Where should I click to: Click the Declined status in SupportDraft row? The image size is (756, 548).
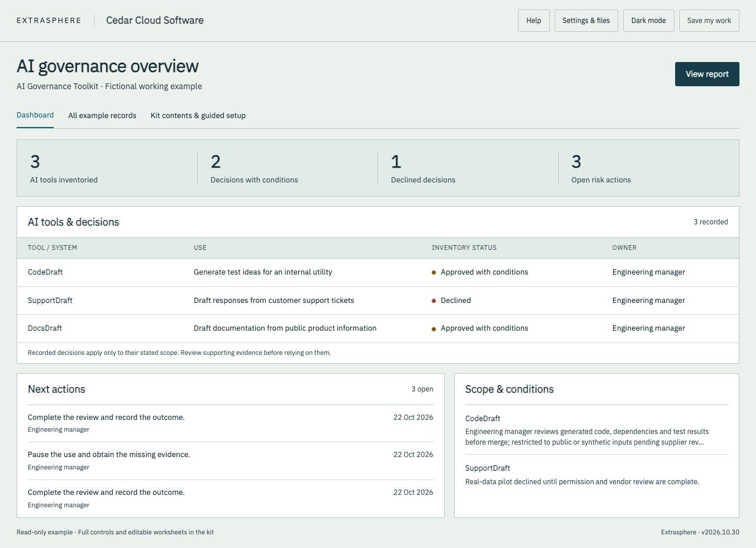tap(451, 301)
